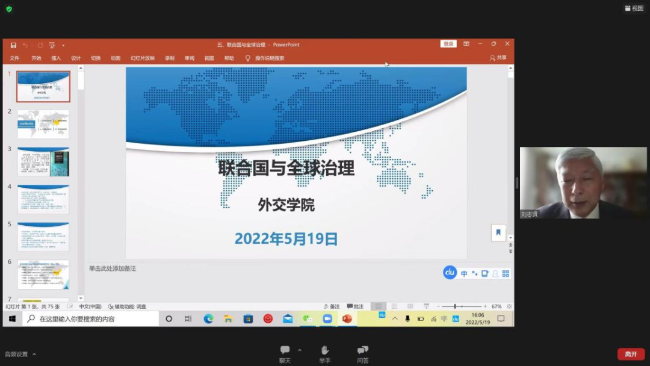
Task: Open Microsoft Edge from the taskbar
Action: pyautogui.click(x=209, y=318)
